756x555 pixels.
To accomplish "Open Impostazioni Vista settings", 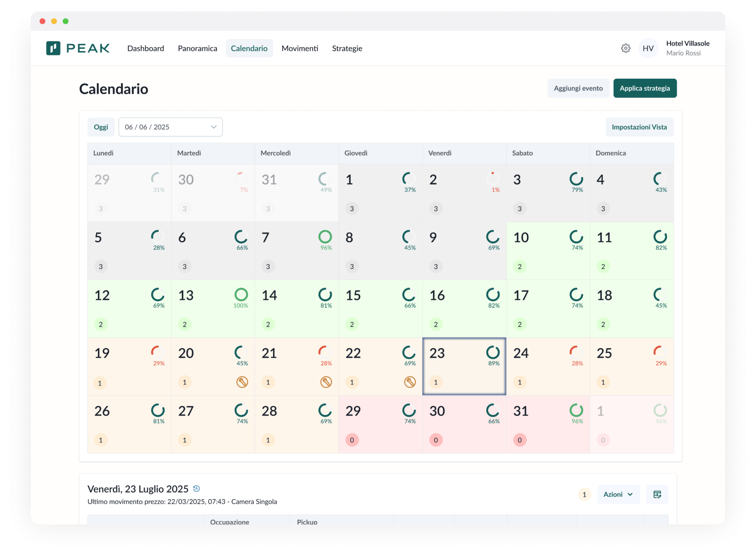I will tap(639, 127).
